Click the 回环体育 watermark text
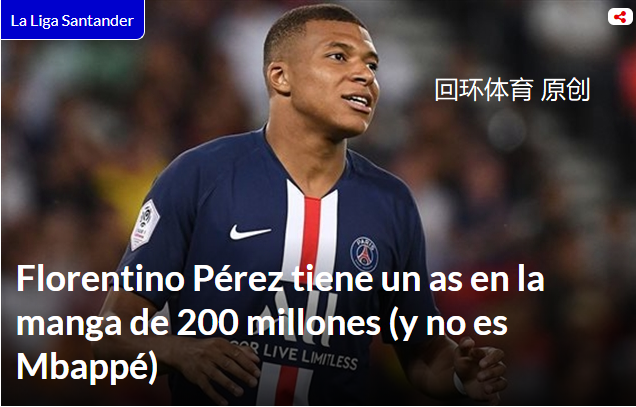Viewport: 636px width, 407px height. [484, 90]
